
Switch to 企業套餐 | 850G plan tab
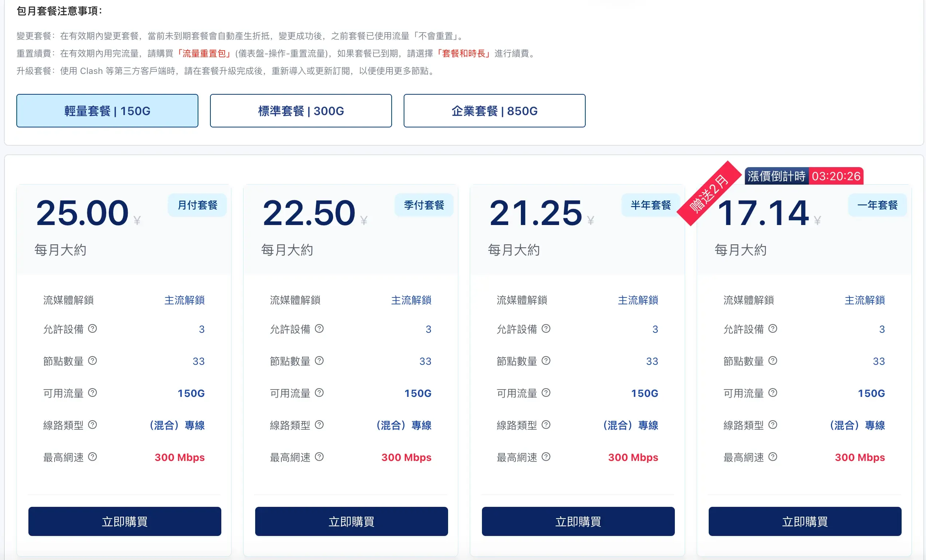coord(494,111)
